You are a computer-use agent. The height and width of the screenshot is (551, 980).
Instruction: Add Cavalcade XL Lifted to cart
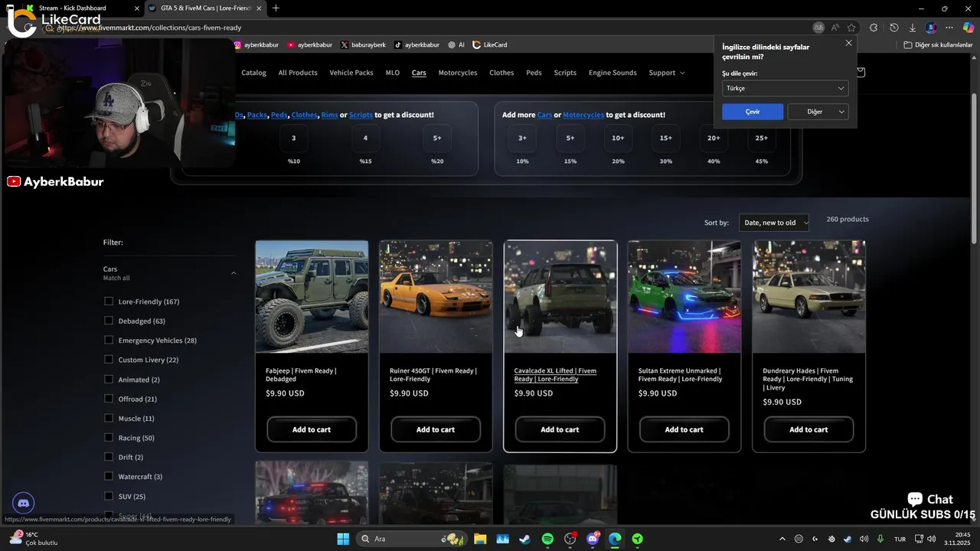pos(560,429)
